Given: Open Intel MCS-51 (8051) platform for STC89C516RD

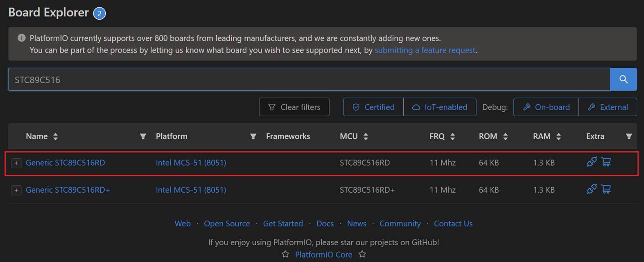Looking at the screenshot, I should tap(191, 163).
